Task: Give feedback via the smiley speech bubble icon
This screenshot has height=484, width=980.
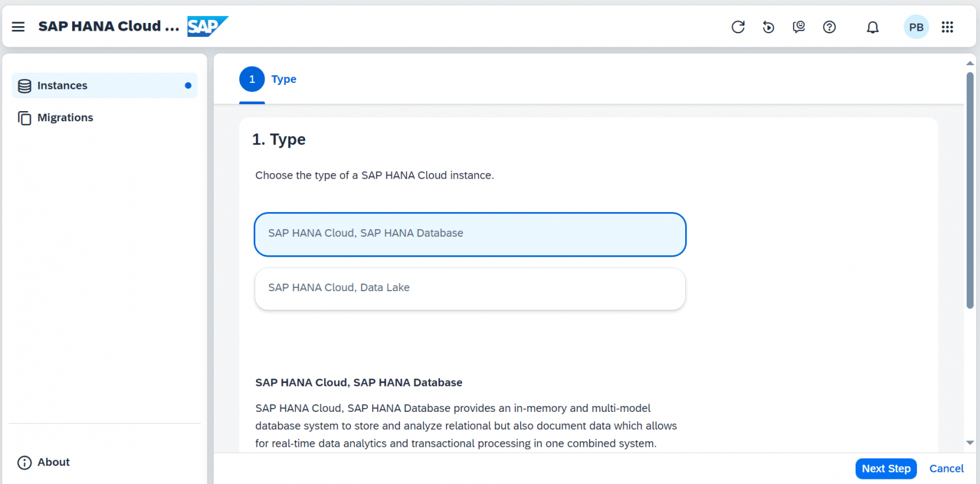Action: [x=799, y=27]
